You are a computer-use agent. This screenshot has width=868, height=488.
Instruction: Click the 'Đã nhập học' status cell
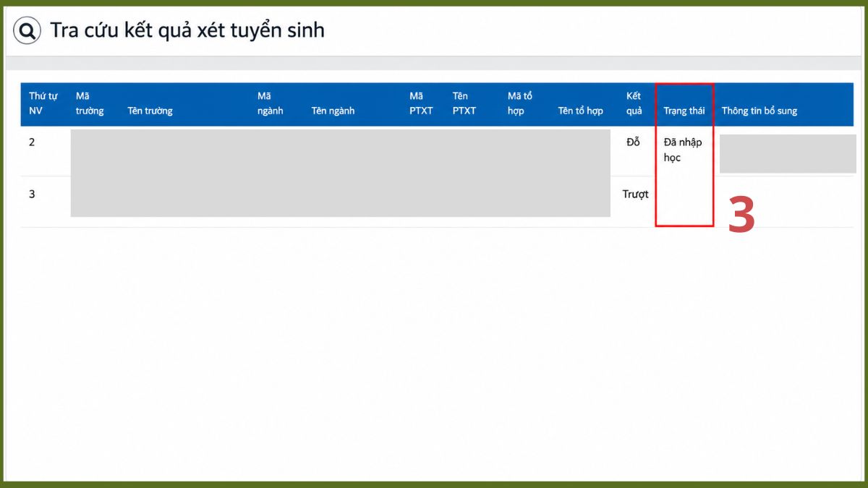click(x=683, y=150)
